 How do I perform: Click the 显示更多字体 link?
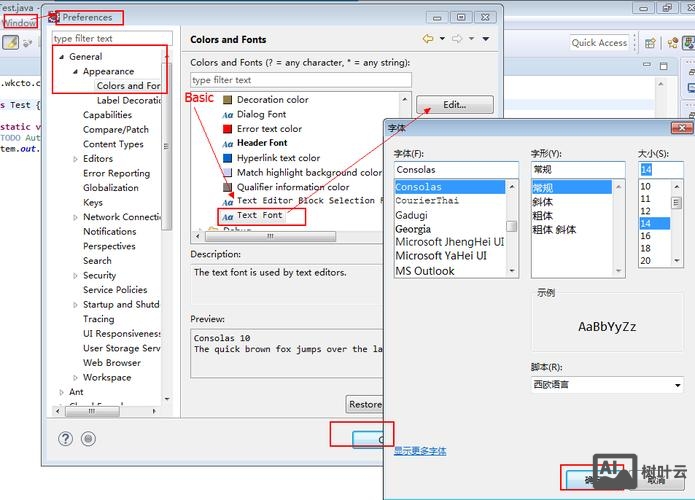coord(420,451)
